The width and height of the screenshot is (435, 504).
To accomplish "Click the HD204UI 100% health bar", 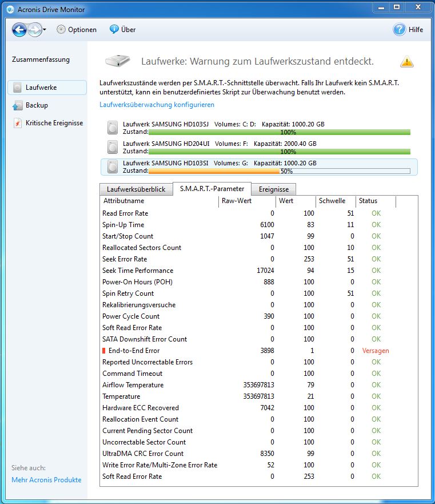I will (x=280, y=152).
